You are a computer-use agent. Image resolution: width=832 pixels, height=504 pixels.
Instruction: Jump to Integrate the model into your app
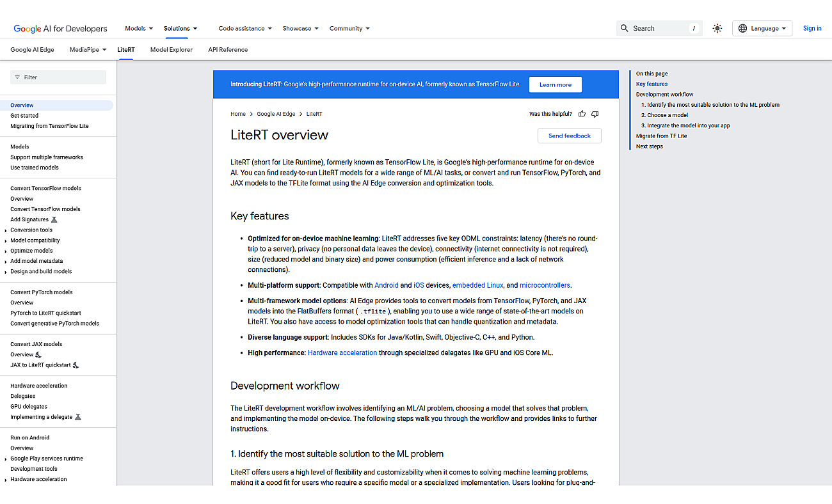[x=685, y=126]
